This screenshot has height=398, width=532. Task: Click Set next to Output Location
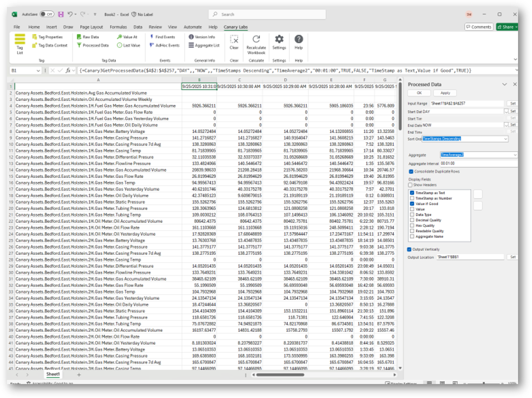tap(513, 257)
